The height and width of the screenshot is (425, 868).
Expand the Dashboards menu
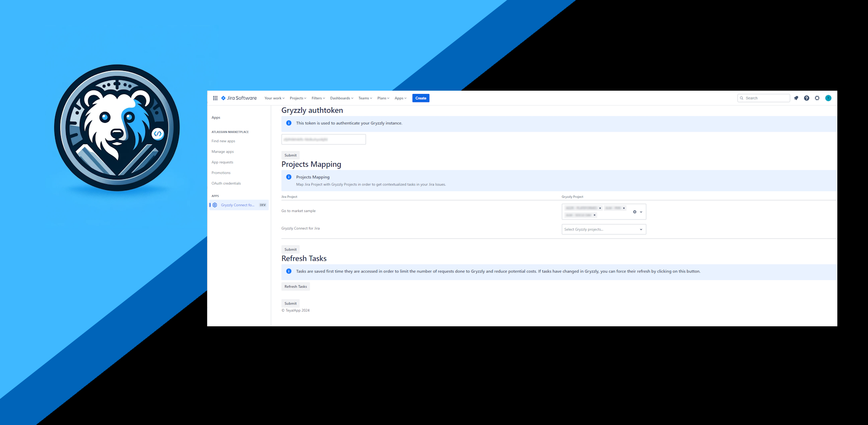[342, 98]
